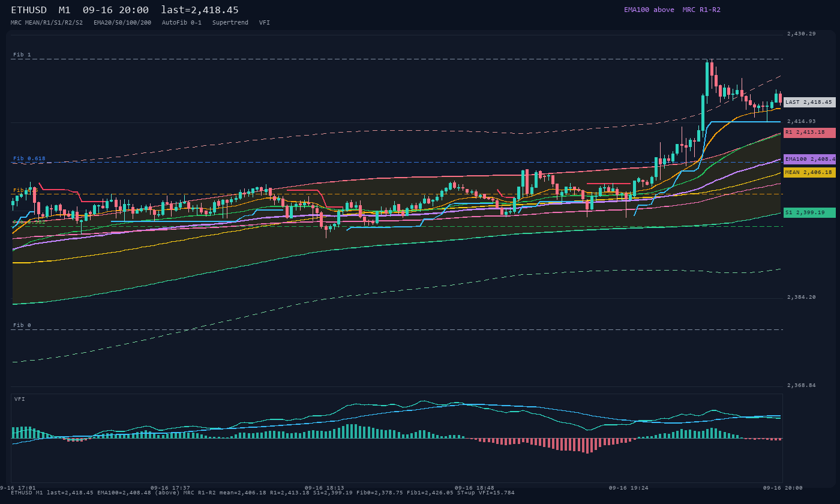Click the 09-16 20:00 time axis label
The height and width of the screenshot is (504, 840).
click(x=782, y=488)
